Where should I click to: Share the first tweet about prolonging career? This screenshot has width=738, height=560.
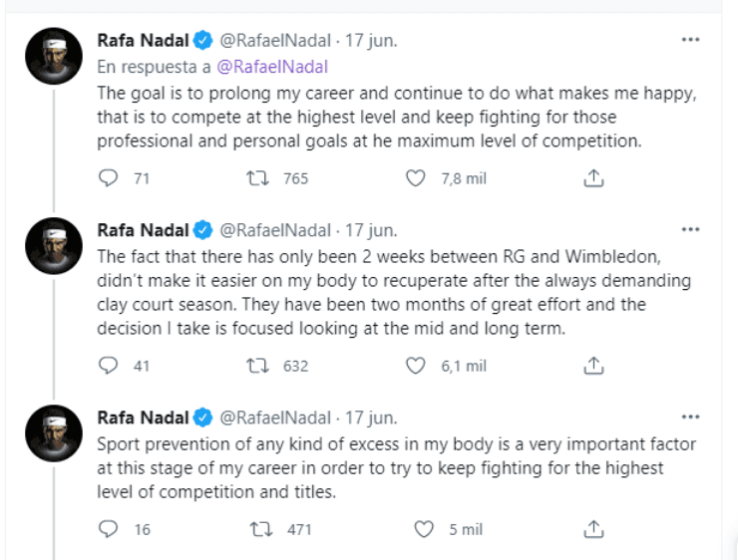pyautogui.click(x=593, y=178)
